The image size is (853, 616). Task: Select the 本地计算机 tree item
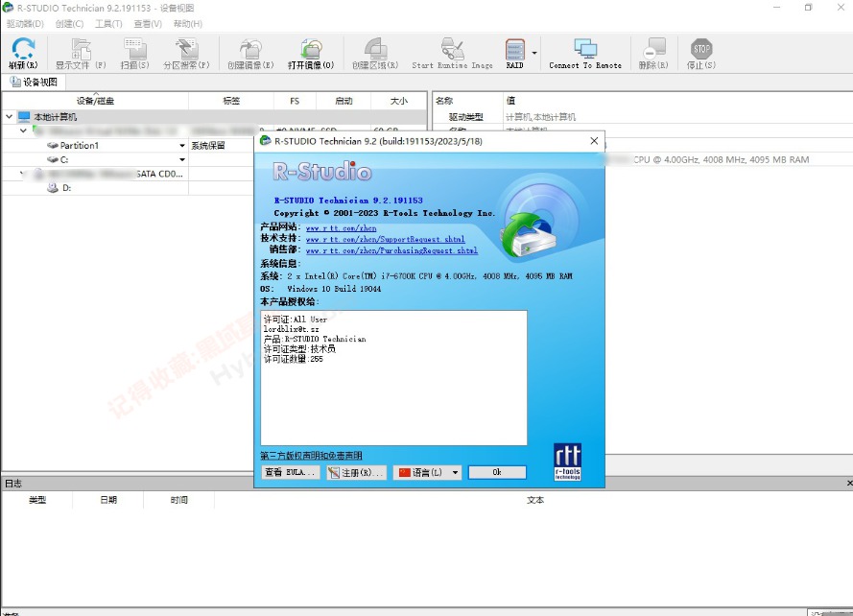point(55,117)
